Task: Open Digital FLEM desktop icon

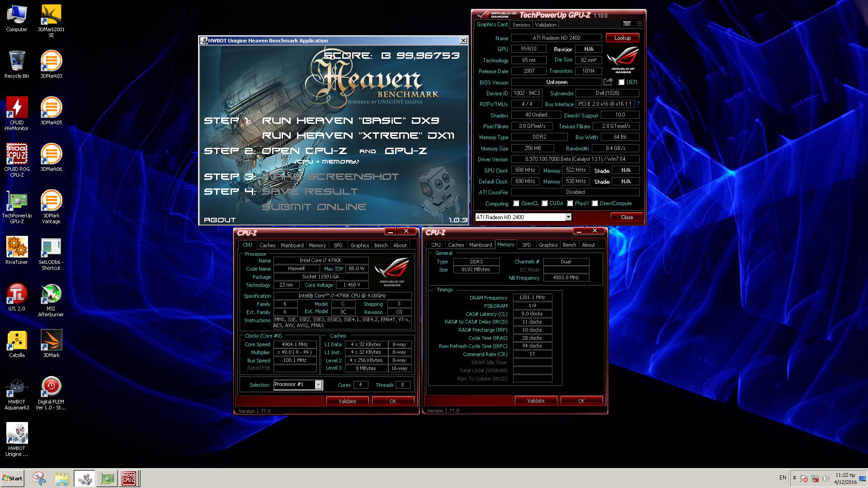Action: (x=51, y=393)
